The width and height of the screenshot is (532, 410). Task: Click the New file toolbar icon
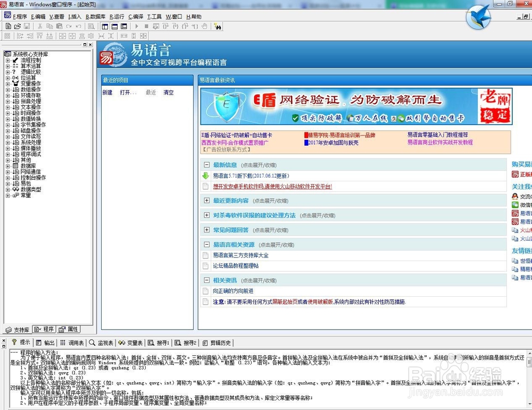click(9, 26)
